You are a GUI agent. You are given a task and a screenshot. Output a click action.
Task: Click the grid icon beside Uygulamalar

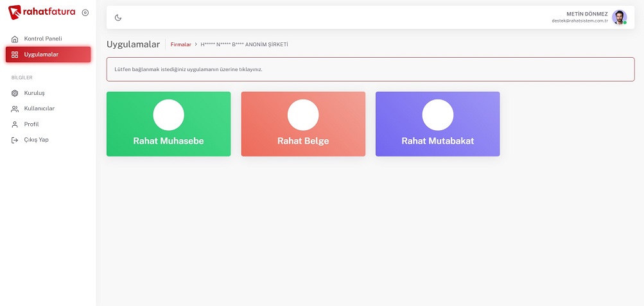click(x=15, y=55)
